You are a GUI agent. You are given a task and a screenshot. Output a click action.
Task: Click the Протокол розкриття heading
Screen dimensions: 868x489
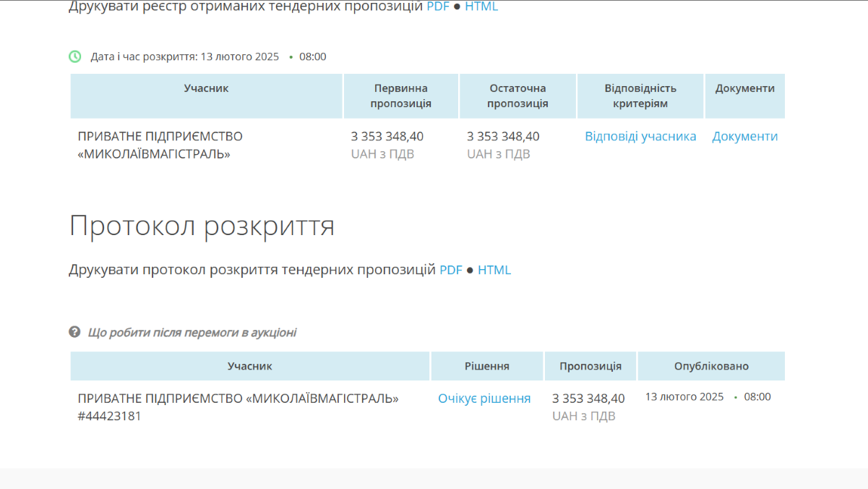point(202,226)
